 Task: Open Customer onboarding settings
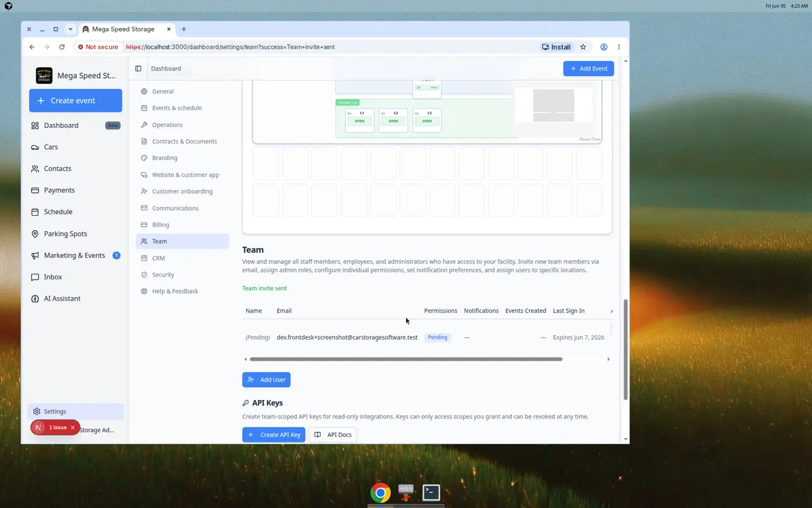click(x=182, y=191)
